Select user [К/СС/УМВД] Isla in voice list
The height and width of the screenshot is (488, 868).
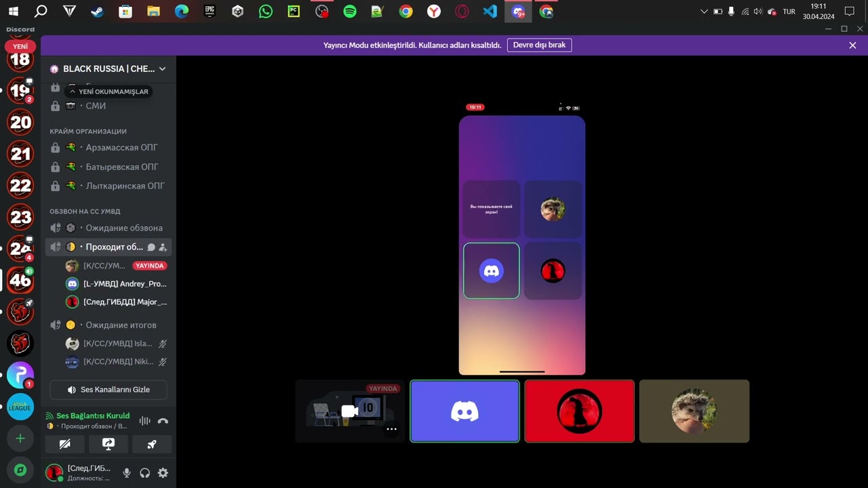(x=115, y=344)
